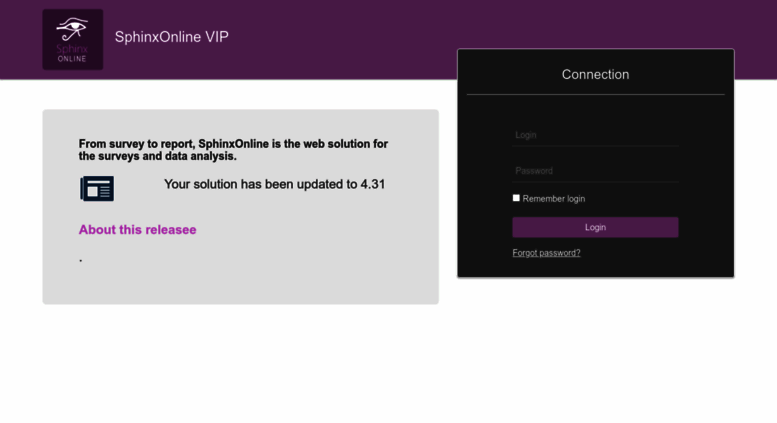The height and width of the screenshot is (423, 777).
Task: Click the newspaper update icon
Action: (x=97, y=188)
